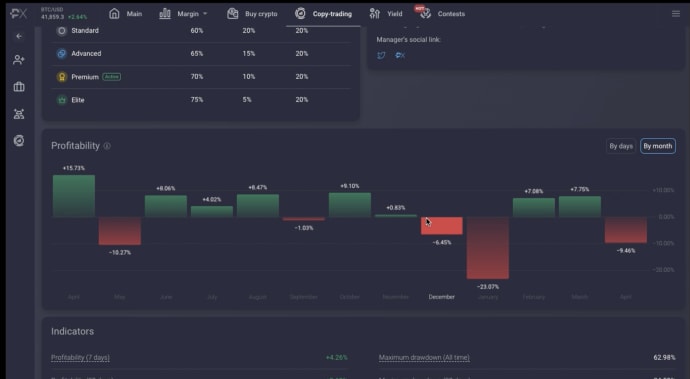Go back using the left arrow

[19, 36]
